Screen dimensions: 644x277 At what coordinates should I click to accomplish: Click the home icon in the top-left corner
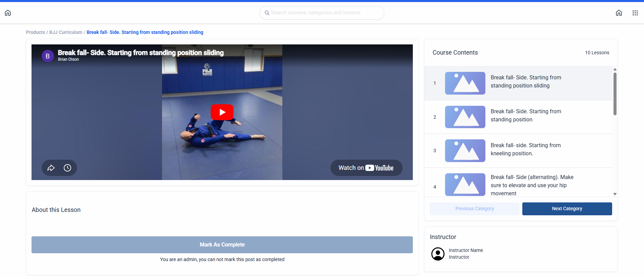pos(8,13)
